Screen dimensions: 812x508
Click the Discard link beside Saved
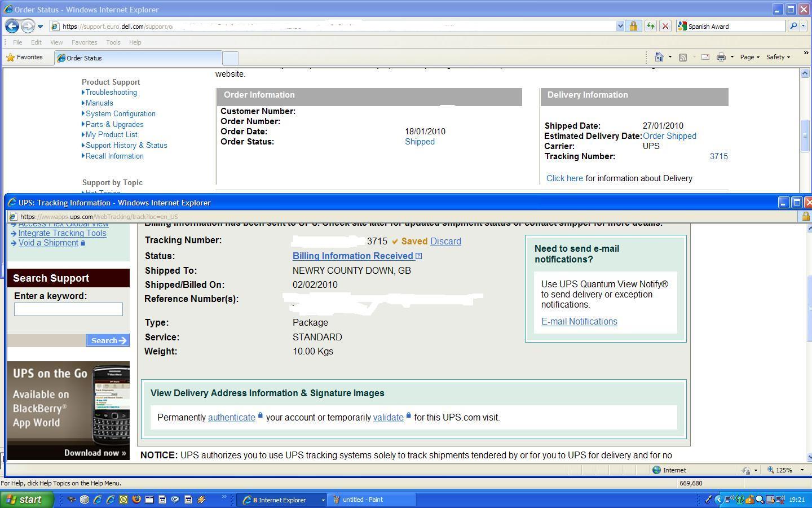445,242
